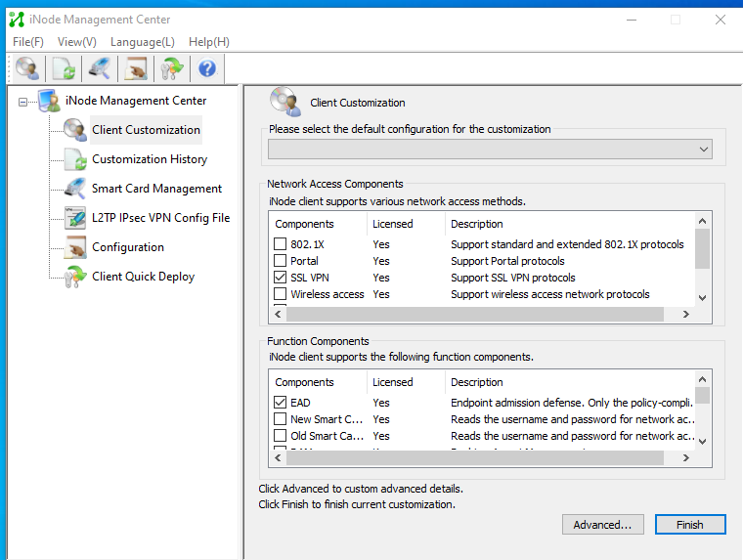This screenshot has width=743, height=560.
Task: Click the Client Quick Deploy toolbar icon
Action: tap(171, 68)
